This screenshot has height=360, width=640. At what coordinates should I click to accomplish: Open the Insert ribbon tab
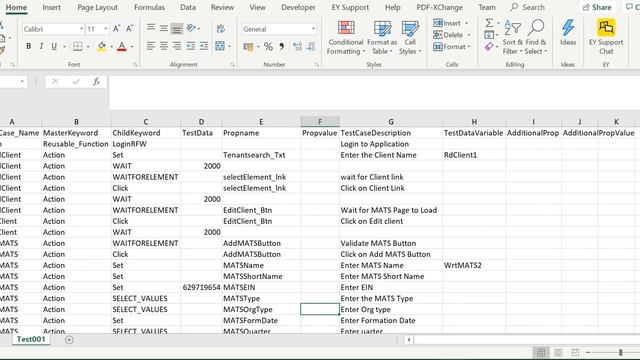(51, 7)
